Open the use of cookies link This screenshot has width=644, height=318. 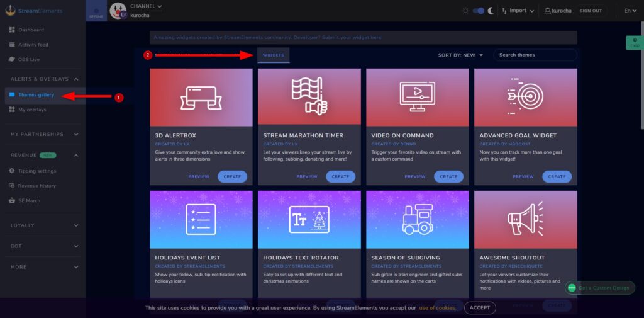click(437, 308)
